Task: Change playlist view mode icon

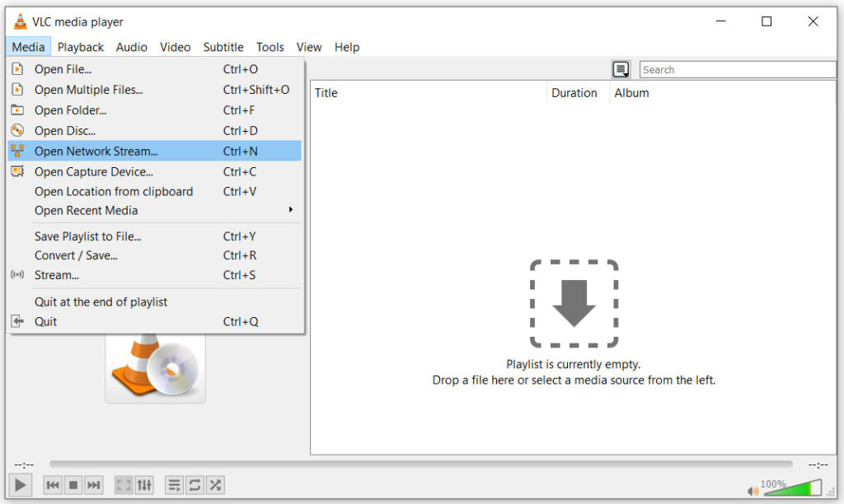Action: pos(621,69)
